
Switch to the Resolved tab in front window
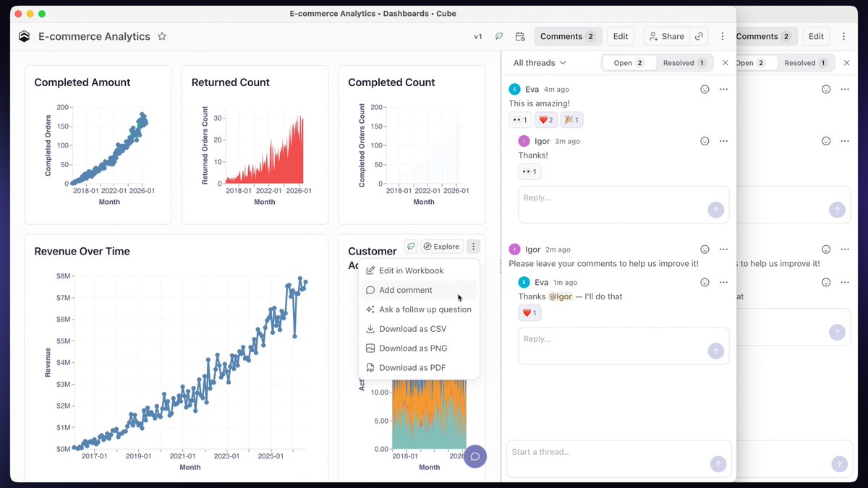pyautogui.click(x=684, y=63)
